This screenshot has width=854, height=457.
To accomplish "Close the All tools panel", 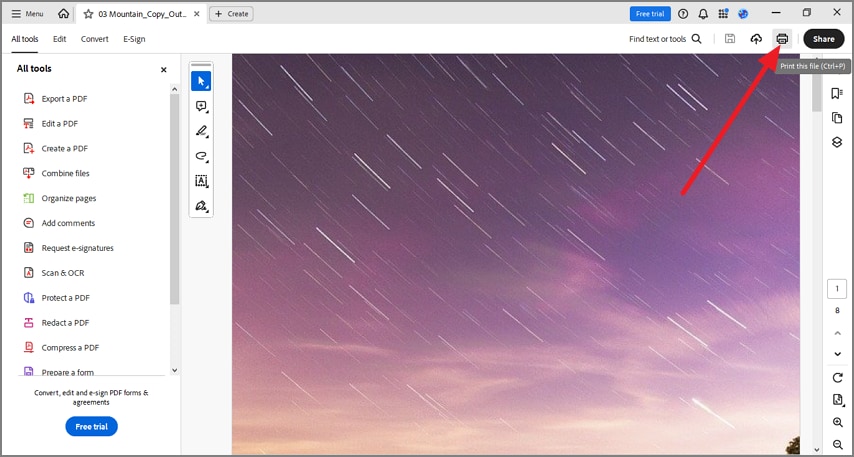I will click(x=163, y=70).
